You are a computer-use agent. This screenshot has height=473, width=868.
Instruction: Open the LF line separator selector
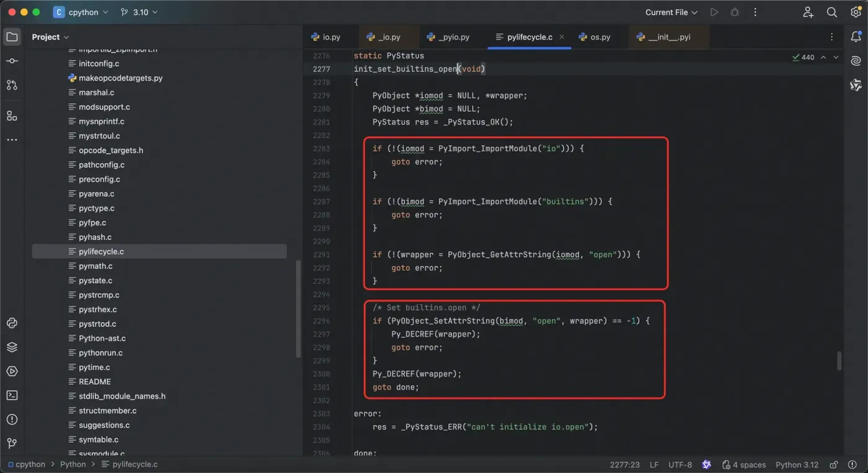coord(654,464)
